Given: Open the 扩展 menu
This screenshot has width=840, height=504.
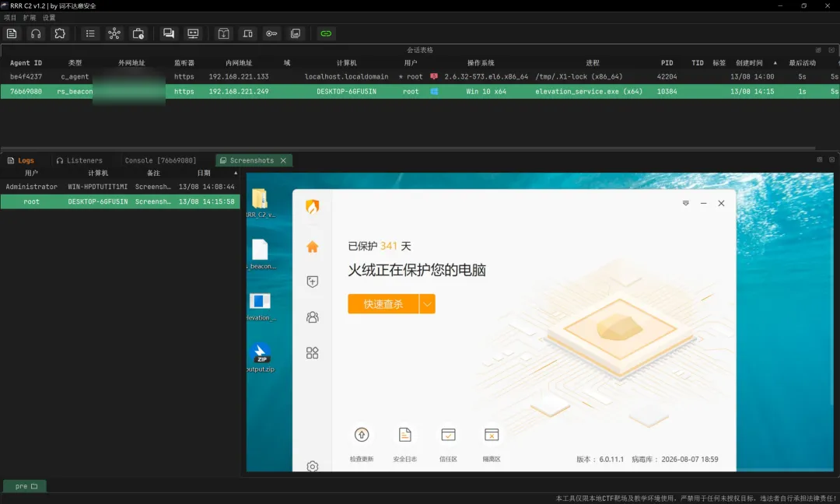Looking at the screenshot, I should [x=30, y=18].
